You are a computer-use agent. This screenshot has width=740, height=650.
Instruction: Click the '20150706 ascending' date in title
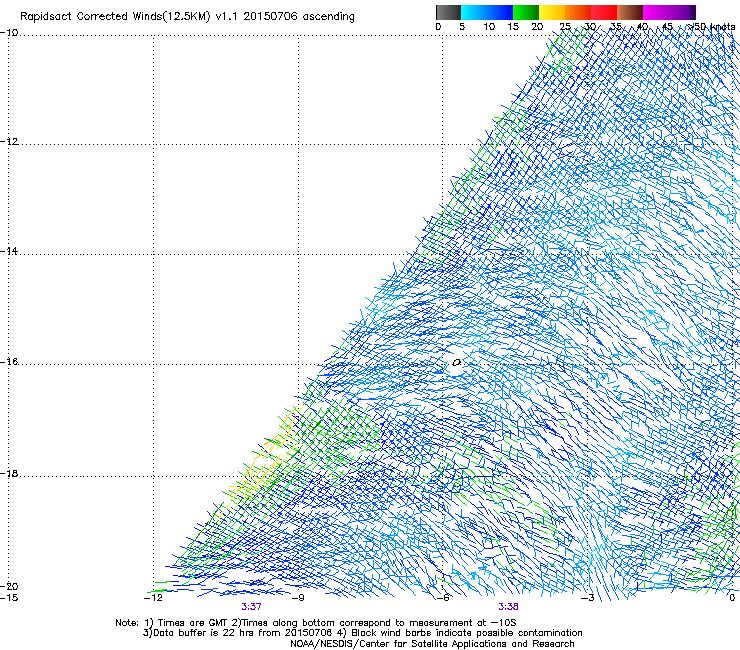point(299,16)
